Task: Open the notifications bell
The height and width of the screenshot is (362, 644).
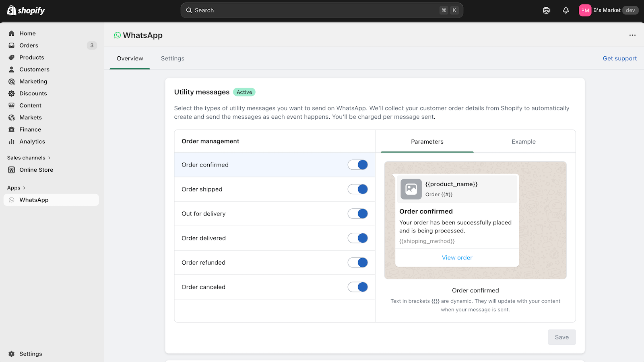Action: (x=566, y=10)
